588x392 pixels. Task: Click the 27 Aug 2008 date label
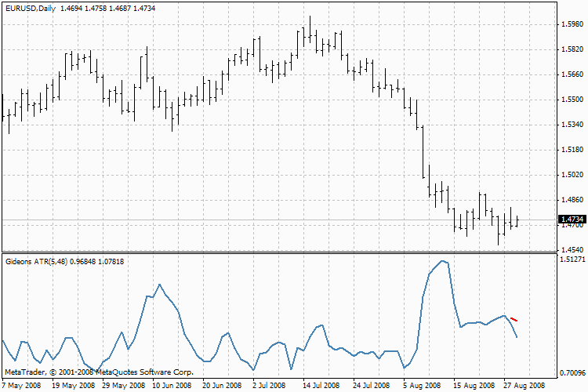(x=521, y=386)
